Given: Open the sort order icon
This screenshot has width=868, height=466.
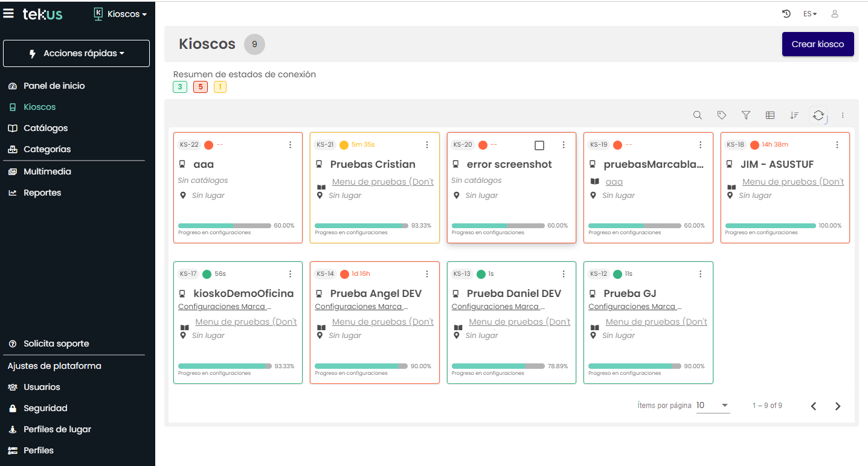Looking at the screenshot, I should (794, 115).
